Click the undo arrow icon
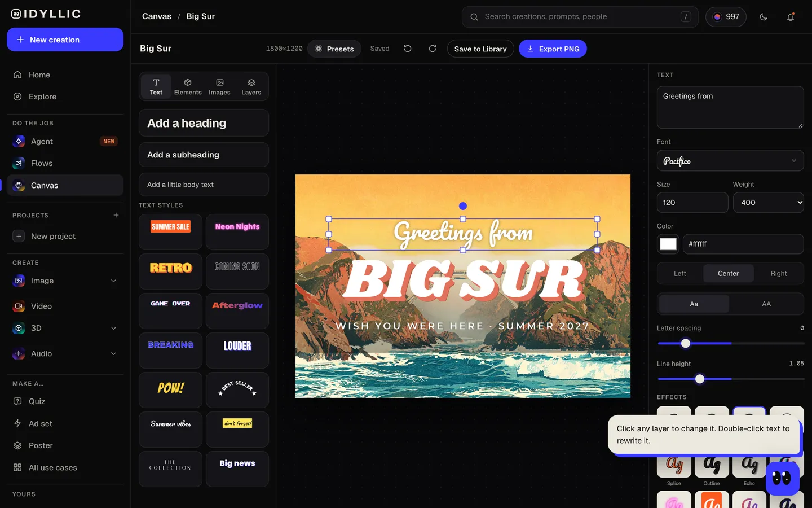 coord(408,49)
